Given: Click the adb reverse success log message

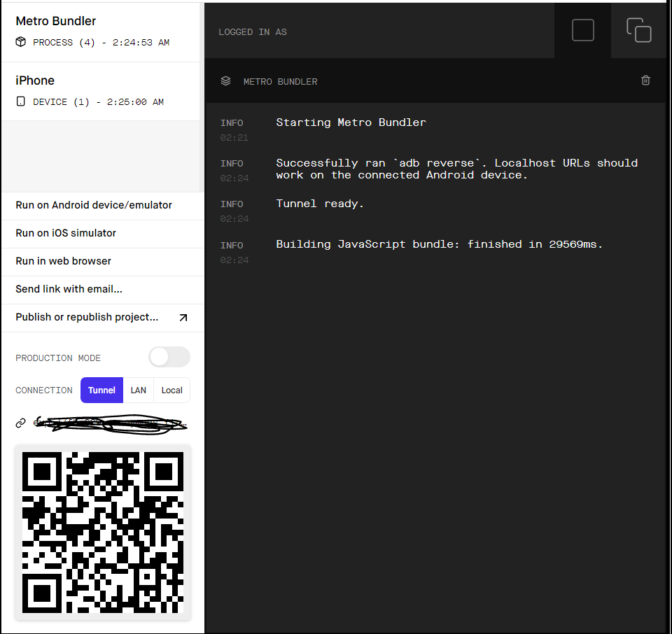Looking at the screenshot, I should [x=457, y=169].
